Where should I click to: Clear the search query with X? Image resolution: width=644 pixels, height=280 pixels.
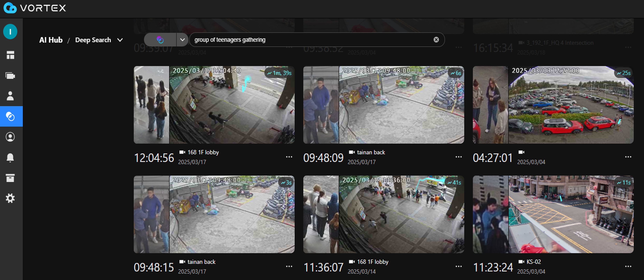(x=436, y=40)
